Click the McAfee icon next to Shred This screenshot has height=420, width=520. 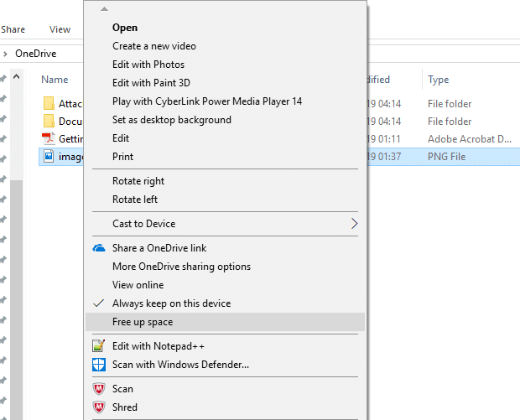pos(99,407)
